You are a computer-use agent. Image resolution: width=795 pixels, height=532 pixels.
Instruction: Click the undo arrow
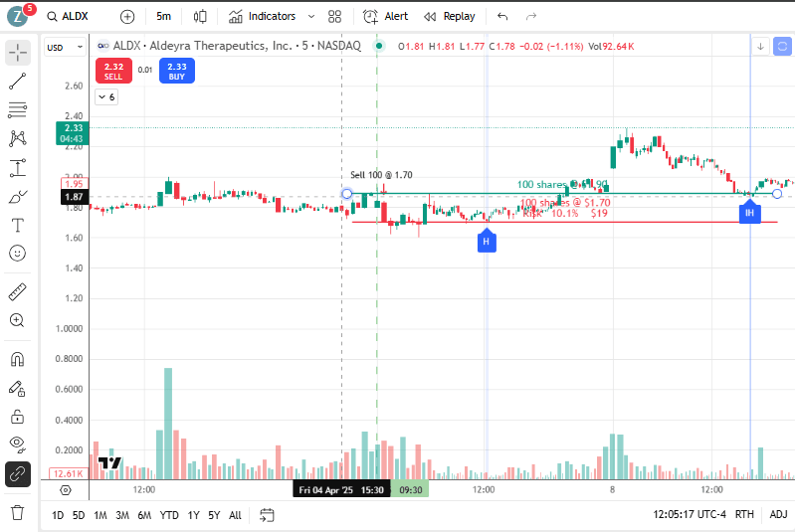(x=502, y=17)
